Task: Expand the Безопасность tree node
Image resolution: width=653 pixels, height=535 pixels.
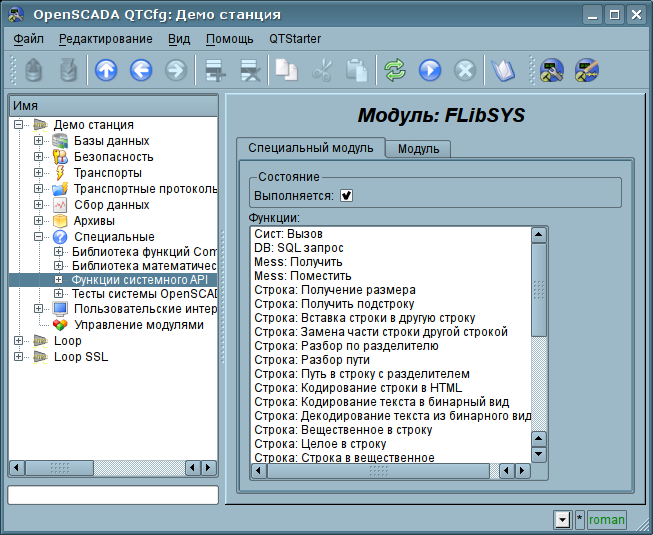Action: click(x=38, y=157)
